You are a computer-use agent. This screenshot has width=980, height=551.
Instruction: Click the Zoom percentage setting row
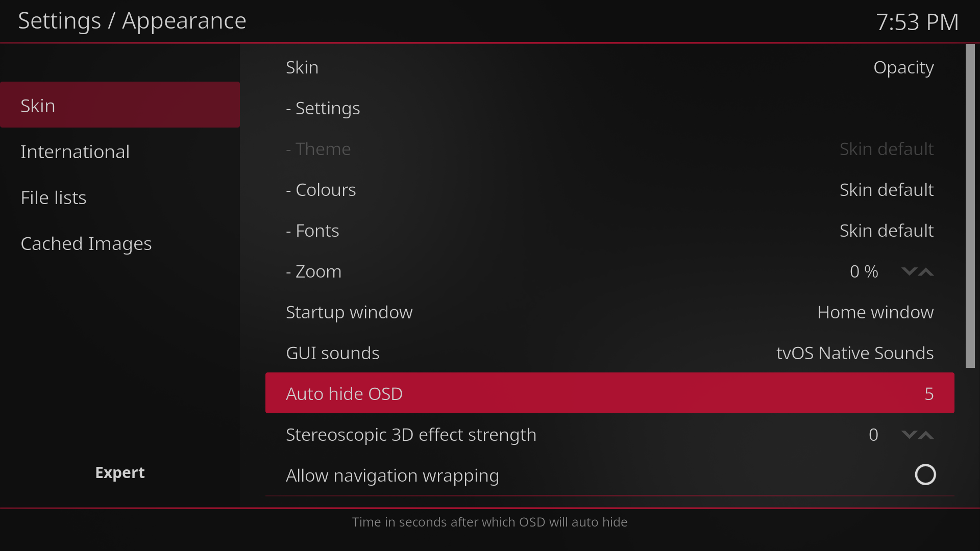click(561, 271)
